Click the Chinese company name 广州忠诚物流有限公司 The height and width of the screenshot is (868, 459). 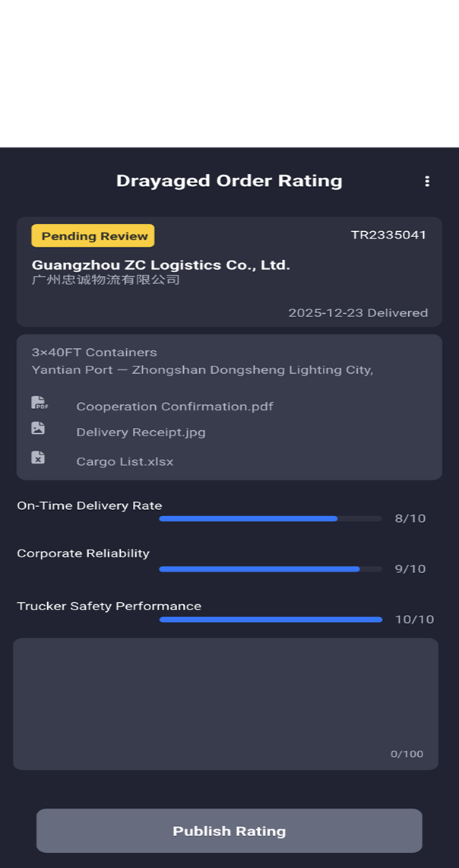(106, 280)
